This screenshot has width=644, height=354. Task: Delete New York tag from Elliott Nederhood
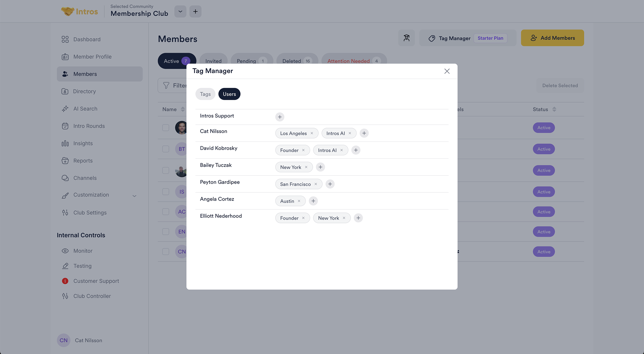pyautogui.click(x=344, y=218)
